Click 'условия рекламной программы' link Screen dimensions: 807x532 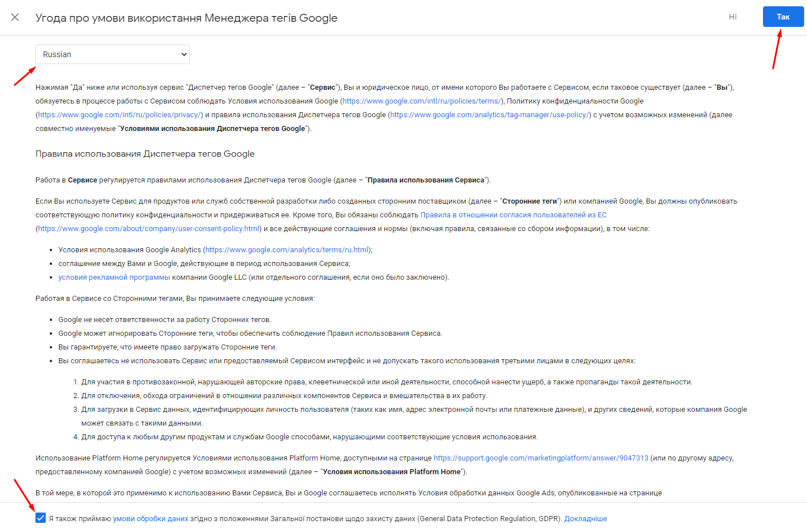(x=114, y=277)
